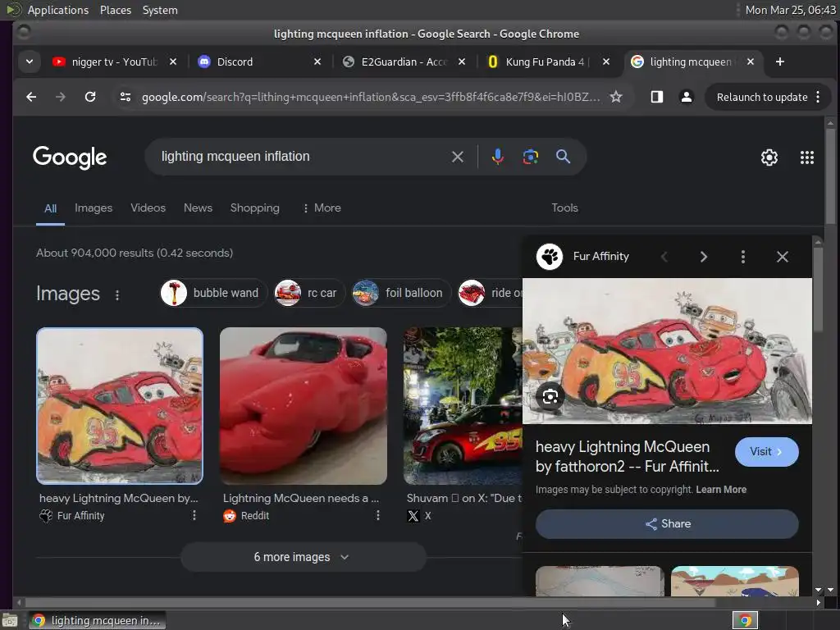Click the Google logo
The height and width of the screenshot is (630, 840).
point(70,157)
